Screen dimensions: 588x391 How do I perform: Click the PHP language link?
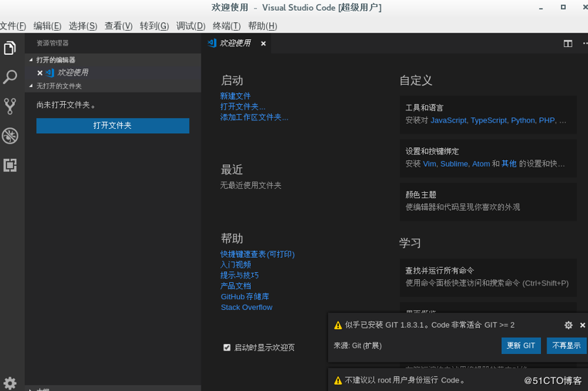(547, 120)
